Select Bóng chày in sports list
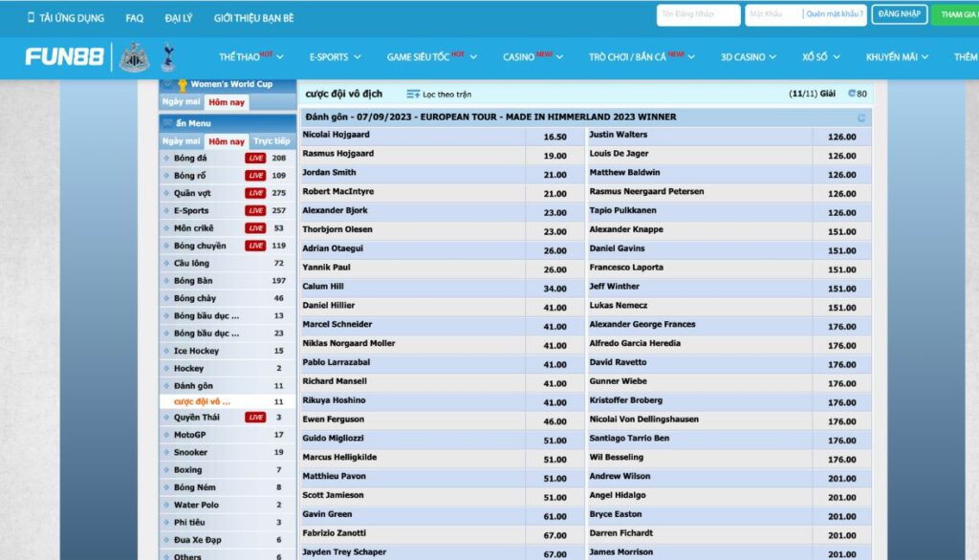Image resolution: width=979 pixels, height=560 pixels. click(228, 298)
